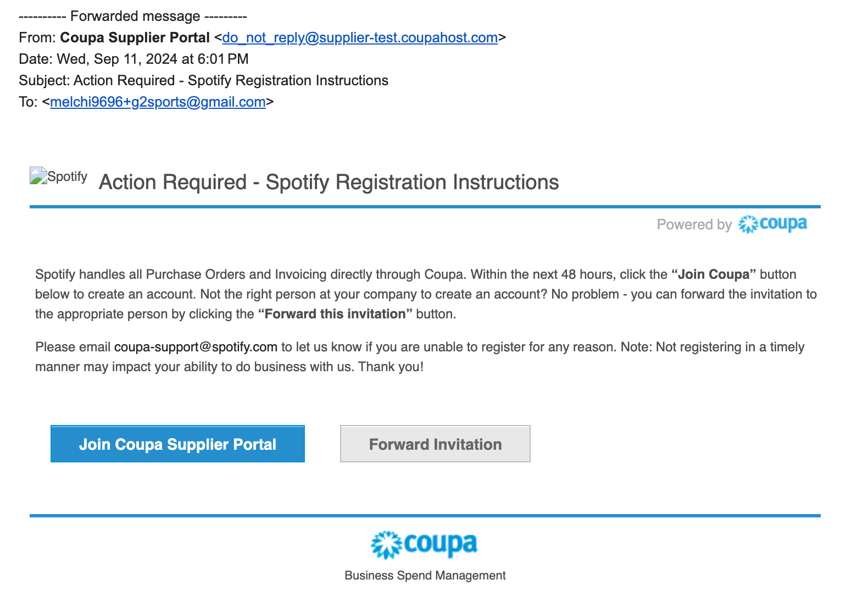868x607 pixels.
Task: Open the do_not_reply sender email link
Action: pos(360,38)
